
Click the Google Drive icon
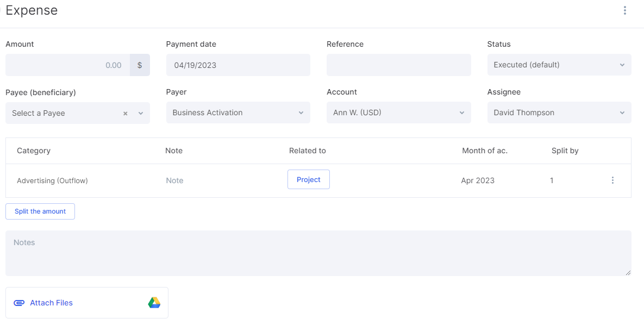tap(154, 303)
